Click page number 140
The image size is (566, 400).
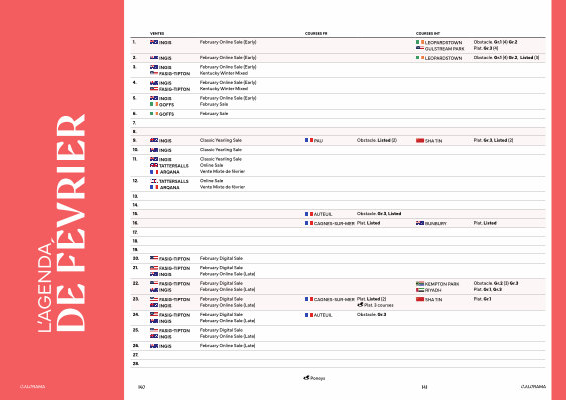point(142,387)
